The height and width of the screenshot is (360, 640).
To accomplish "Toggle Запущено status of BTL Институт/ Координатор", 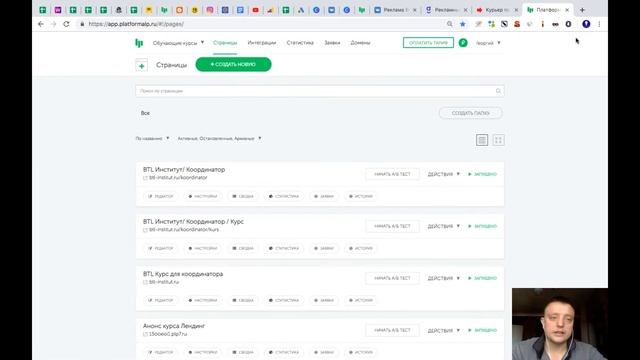I will tap(482, 174).
